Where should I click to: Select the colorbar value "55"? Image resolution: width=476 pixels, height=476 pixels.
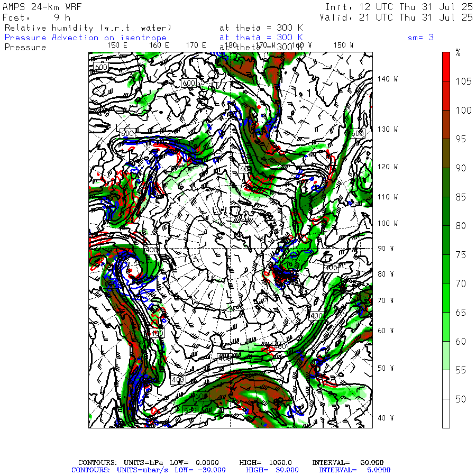[x=461, y=370]
